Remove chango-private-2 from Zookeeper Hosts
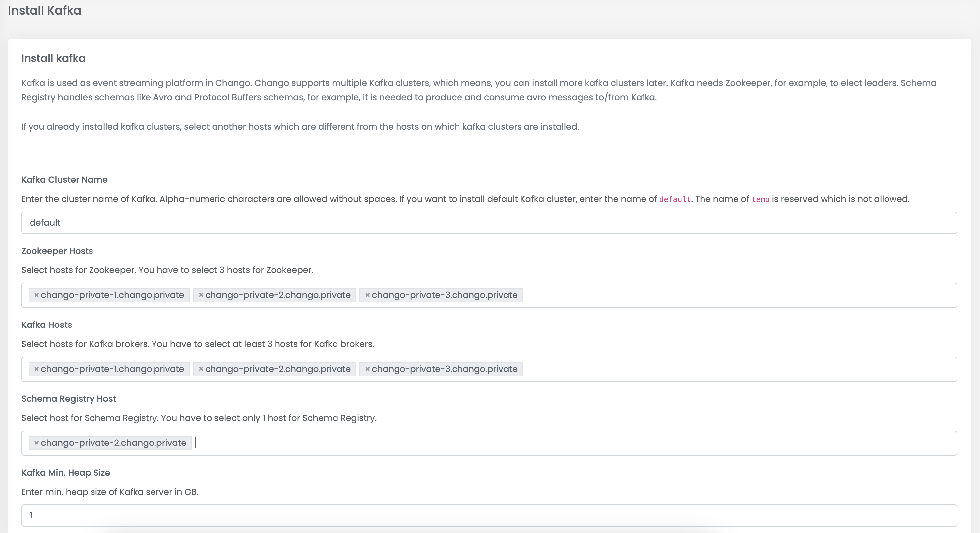The height and width of the screenshot is (533, 980). 201,295
